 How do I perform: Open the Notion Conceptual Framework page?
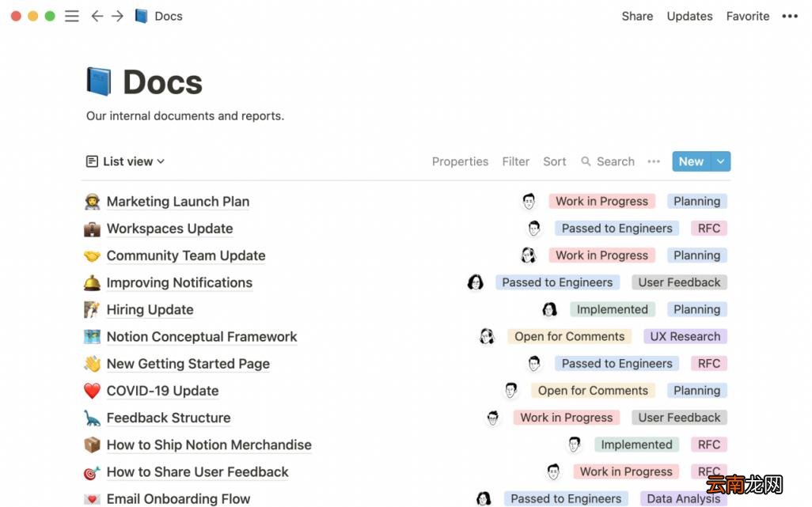coord(202,337)
